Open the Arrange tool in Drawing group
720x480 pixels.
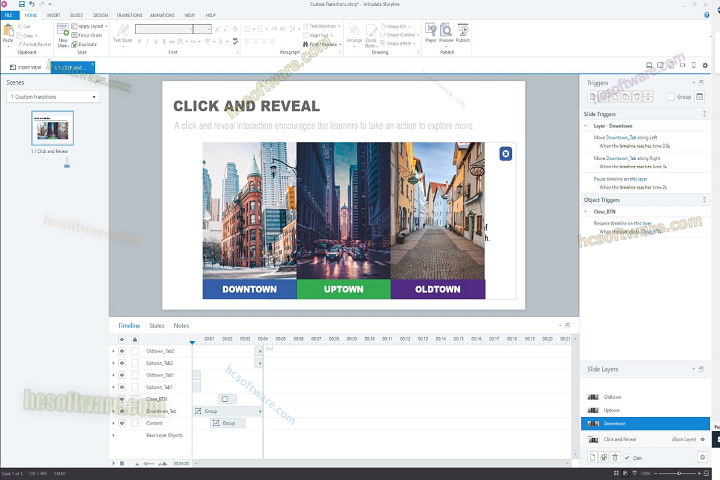[354, 34]
